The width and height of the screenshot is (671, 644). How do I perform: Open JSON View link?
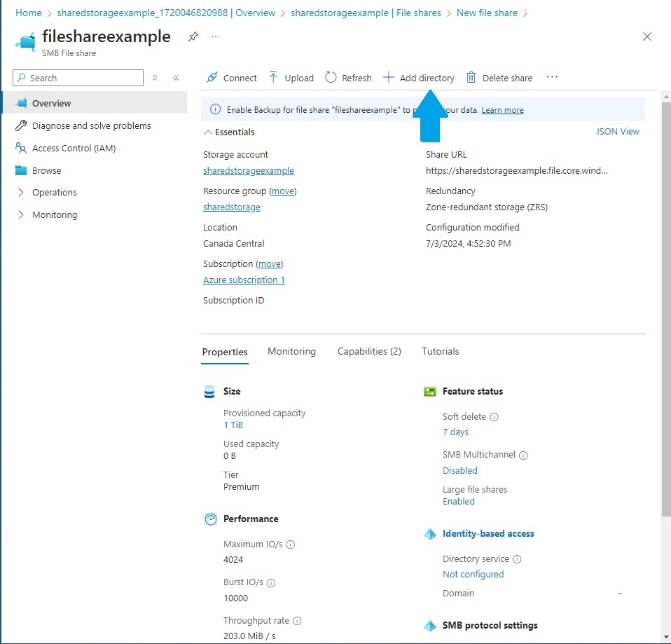[618, 132]
